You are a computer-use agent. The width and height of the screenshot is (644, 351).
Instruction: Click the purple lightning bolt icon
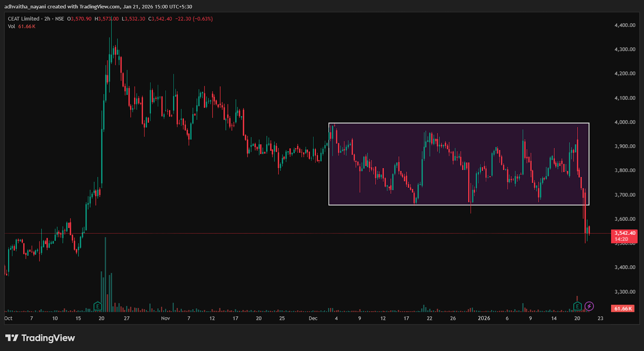[x=589, y=306]
